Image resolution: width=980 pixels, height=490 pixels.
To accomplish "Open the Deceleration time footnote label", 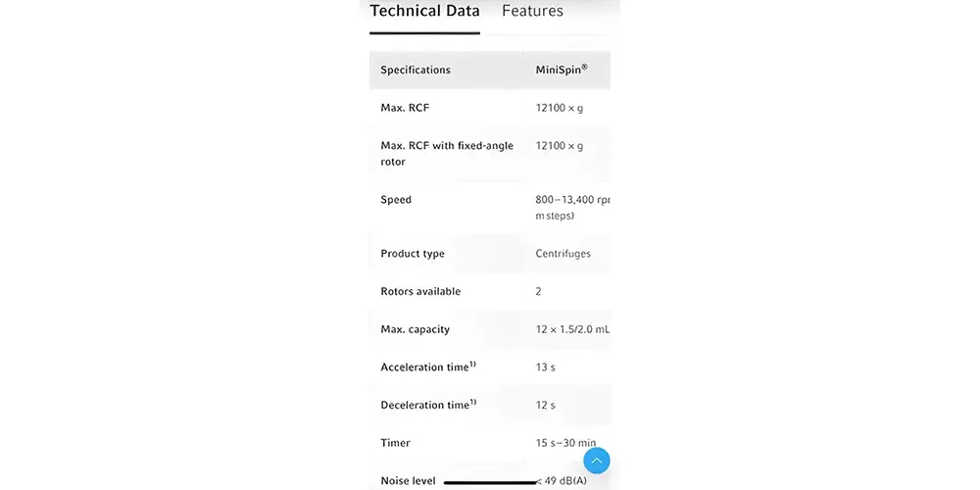I will 428,405.
